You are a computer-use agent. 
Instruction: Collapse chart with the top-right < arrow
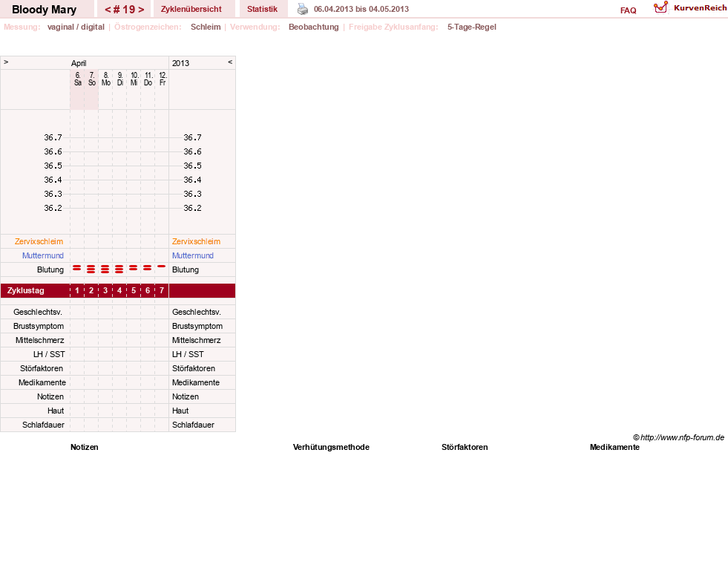230,62
